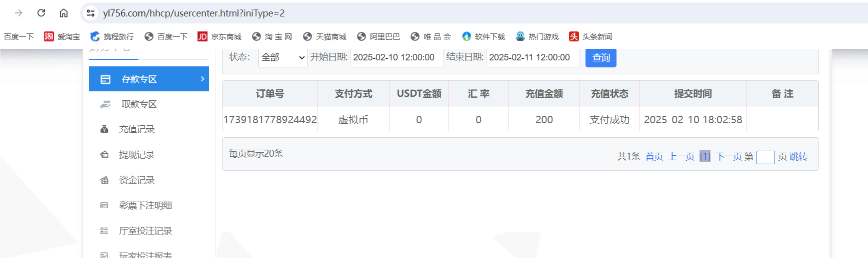Open the 阿里巴巴 bookmark

pyautogui.click(x=378, y=36)
